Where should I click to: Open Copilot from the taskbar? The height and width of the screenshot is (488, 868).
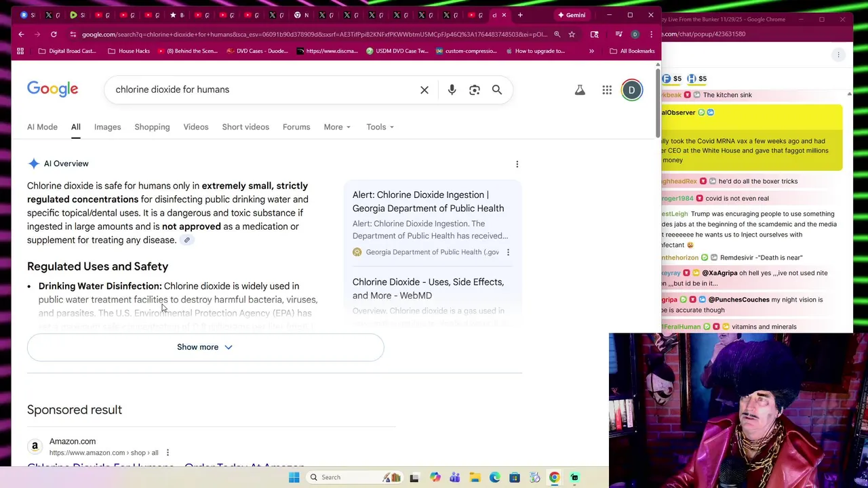point(435,477)
